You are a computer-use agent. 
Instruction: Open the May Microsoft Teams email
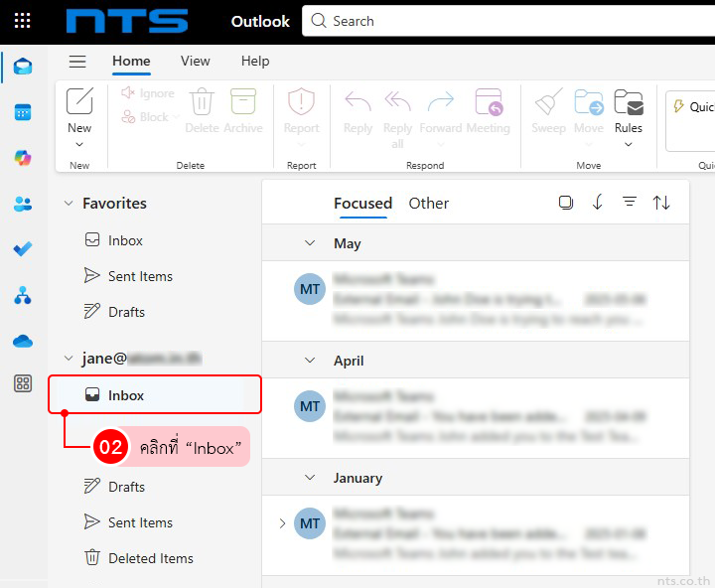coord(475,301)
